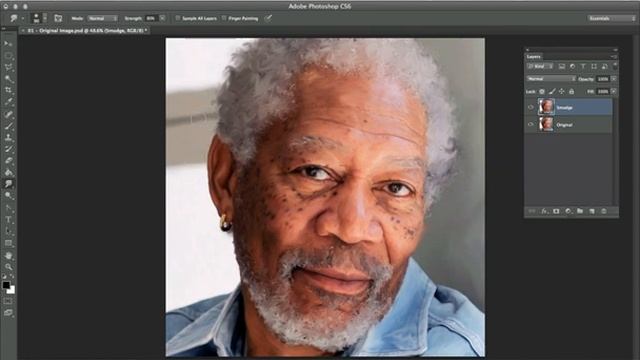Screen dimensions: 640x360
Task: Link layers in Layers panel
Action: pos(532,211)
